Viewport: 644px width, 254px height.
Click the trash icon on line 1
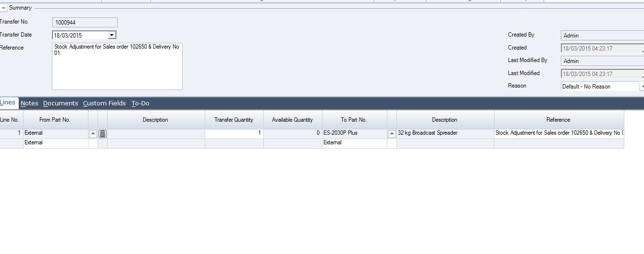[102, 134]
